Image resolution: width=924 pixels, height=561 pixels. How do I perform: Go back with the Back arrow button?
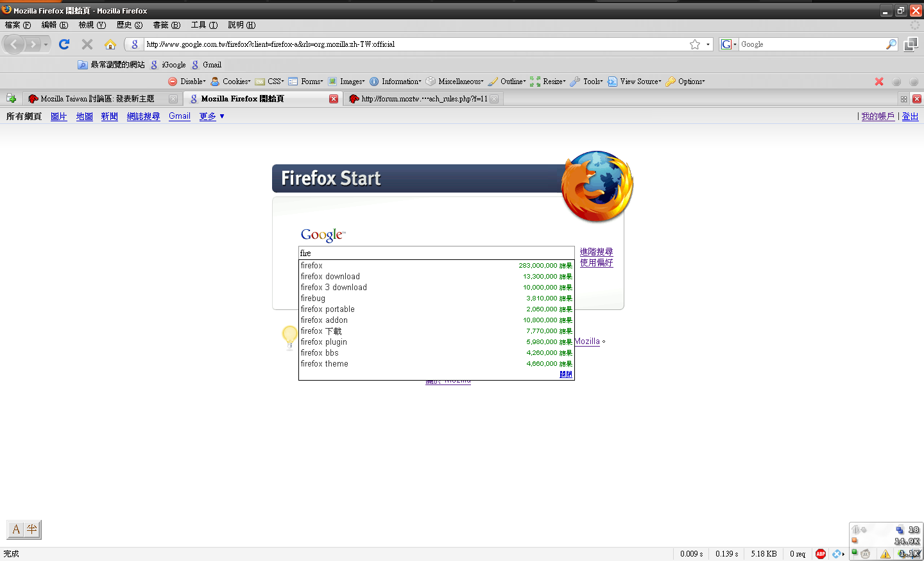pos(14,44)
